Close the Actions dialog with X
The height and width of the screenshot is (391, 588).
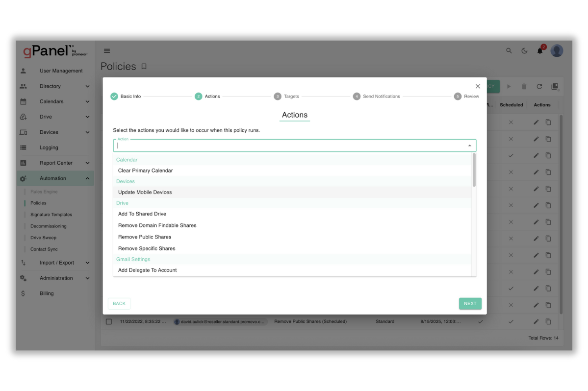coord(478,86)
